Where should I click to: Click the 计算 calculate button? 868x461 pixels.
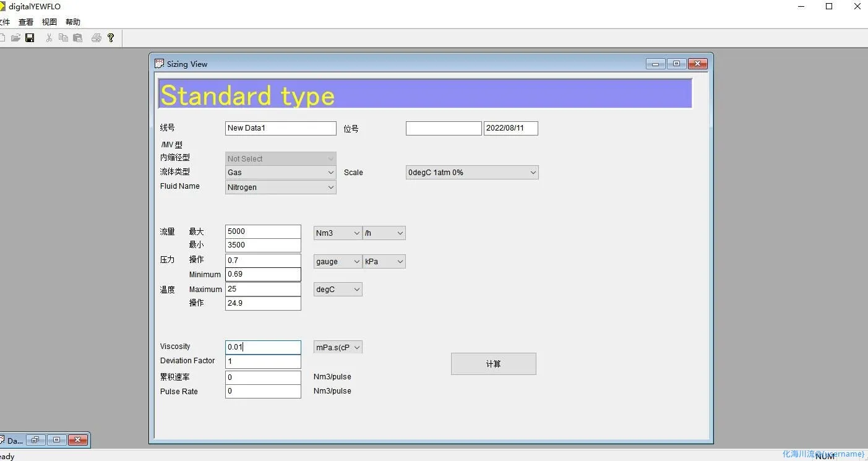pyautogui.click(x=494, y=364)
